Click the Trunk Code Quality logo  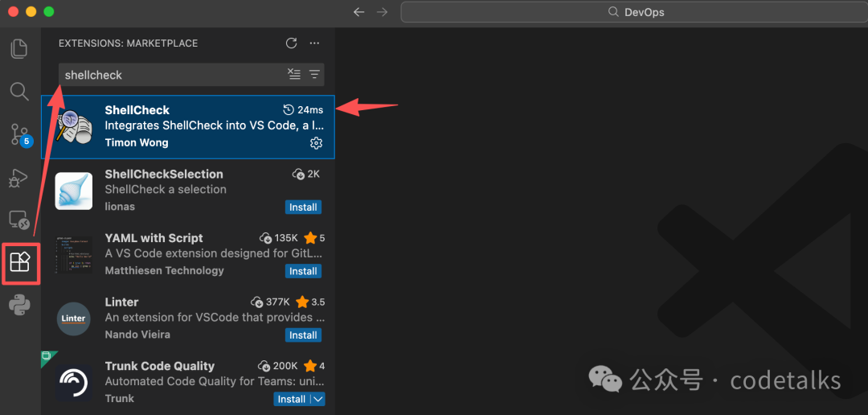[74, 383]
